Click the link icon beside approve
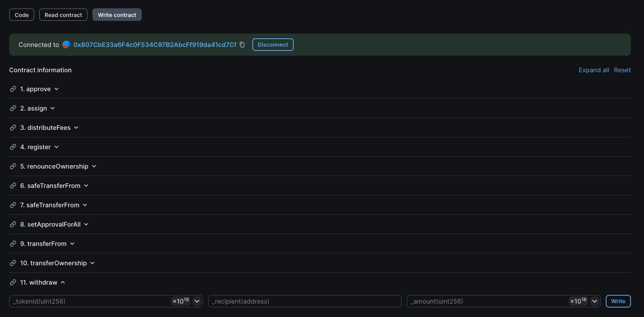Screen dimensions: 644x317 [x=13, y=89]
